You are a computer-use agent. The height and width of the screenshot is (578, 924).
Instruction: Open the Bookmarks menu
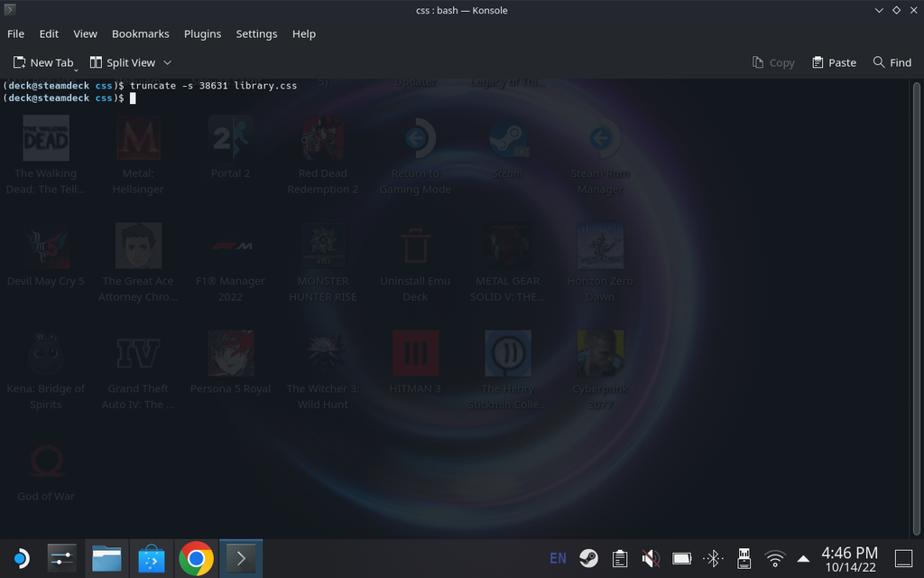click(x=140, y=33)
